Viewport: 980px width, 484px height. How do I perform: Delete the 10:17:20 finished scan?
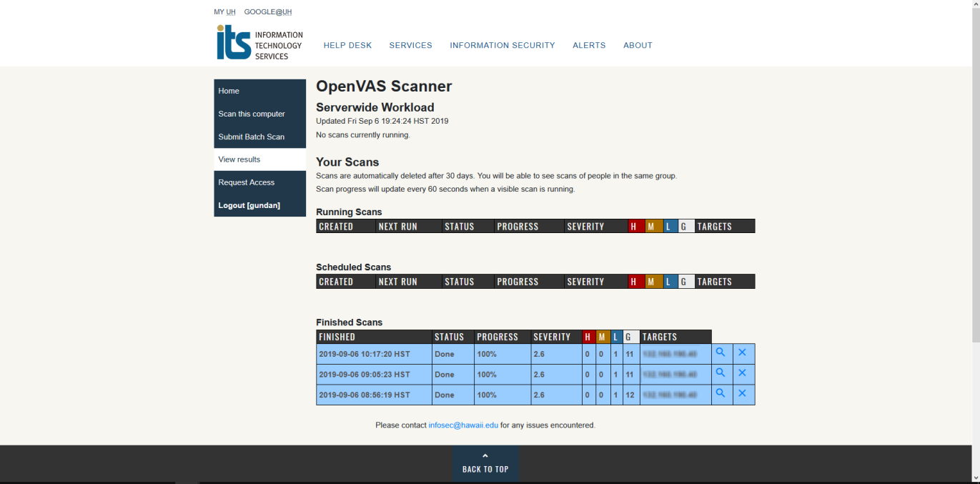click(742, 352)
